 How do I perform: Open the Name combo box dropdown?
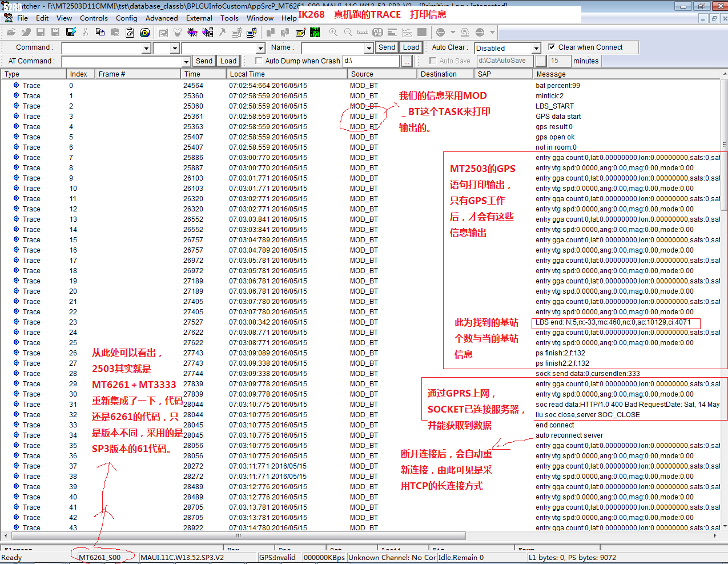pyautogui.click(x=369, y=48)
